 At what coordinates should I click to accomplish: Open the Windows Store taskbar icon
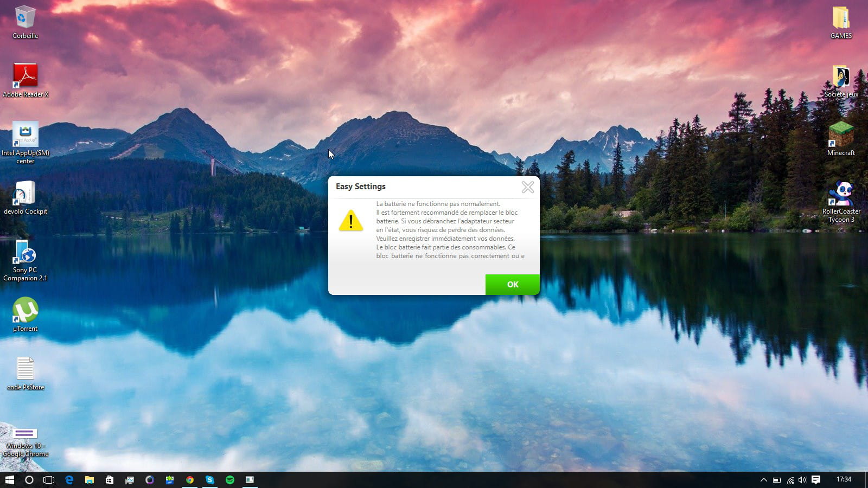coord(110,480)
